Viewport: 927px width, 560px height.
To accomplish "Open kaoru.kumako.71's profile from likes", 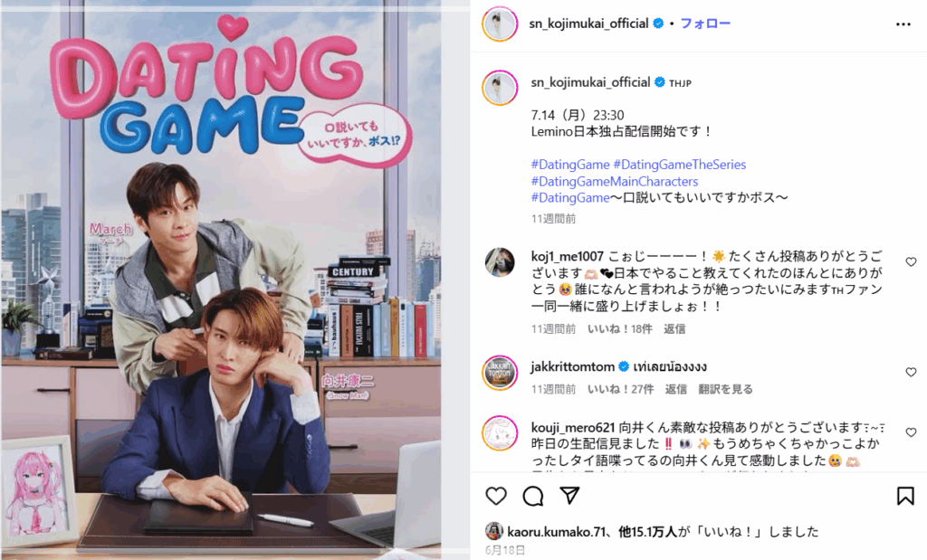I will (556, 532).
